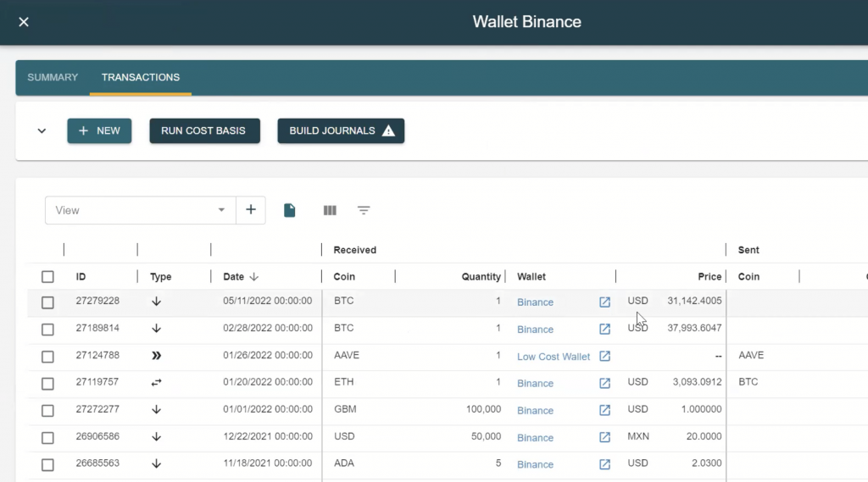Click deposit arrow icon for 27189814
Image resolution: width=868 pixels, height=482 pixels.
[x=157, y=328]
